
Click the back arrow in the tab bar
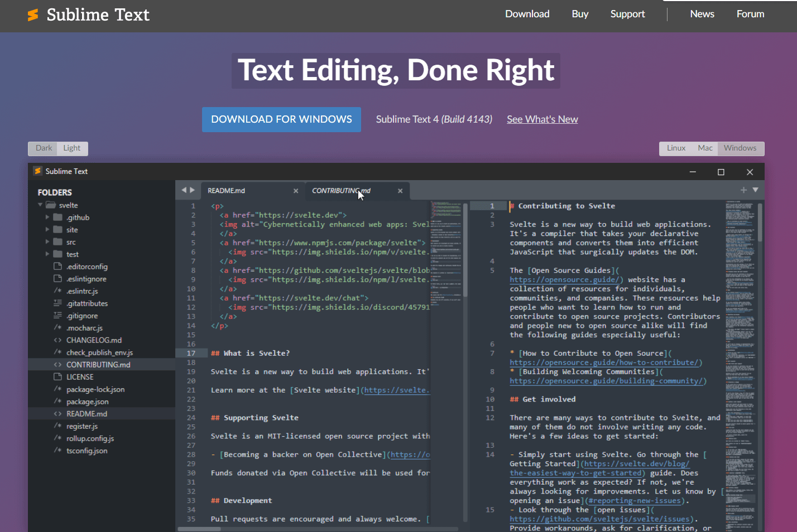click(184, 190)
